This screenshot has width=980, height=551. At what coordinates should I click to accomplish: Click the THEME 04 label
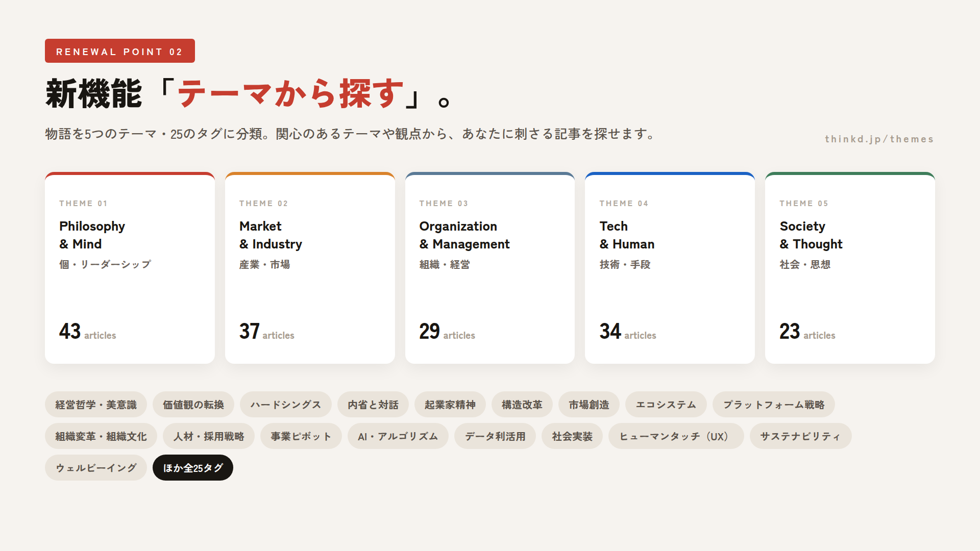pos(624,204)
